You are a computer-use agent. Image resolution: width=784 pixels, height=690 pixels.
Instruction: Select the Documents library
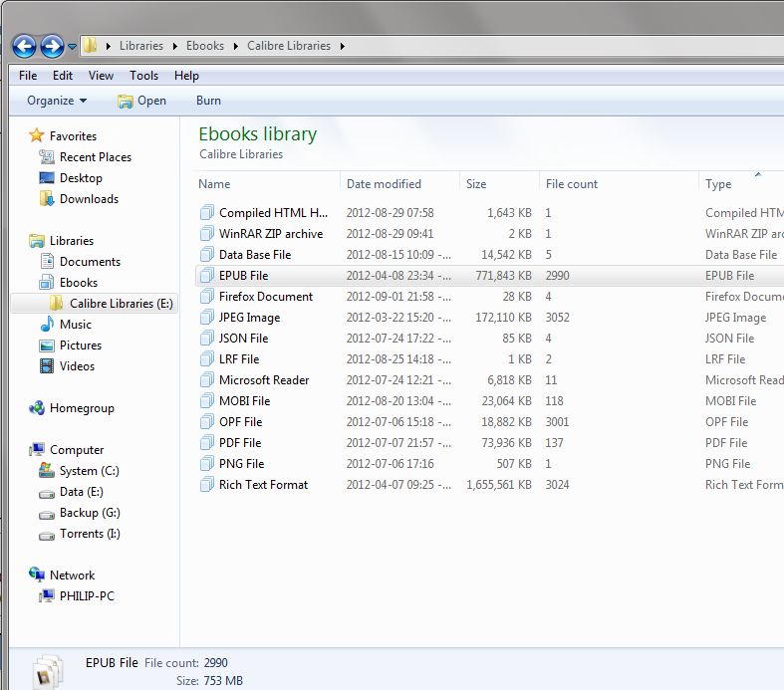(x=90, y=261)
